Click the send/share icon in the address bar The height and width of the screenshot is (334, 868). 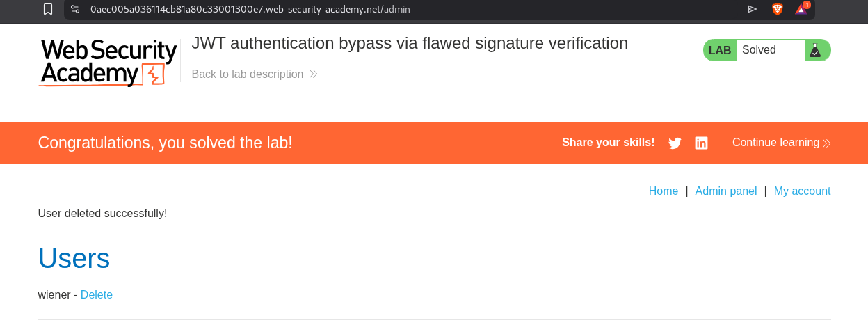tap(752, 9)
